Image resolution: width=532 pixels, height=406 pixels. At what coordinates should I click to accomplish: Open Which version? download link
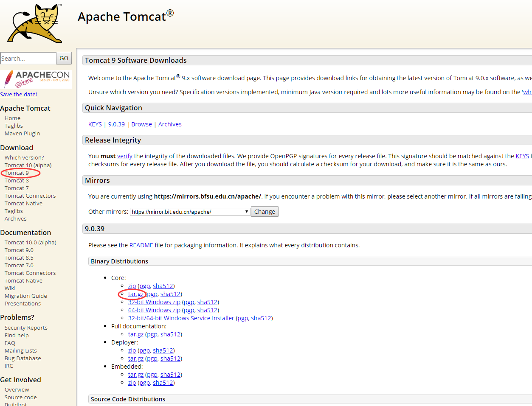(x=24, y=157)
